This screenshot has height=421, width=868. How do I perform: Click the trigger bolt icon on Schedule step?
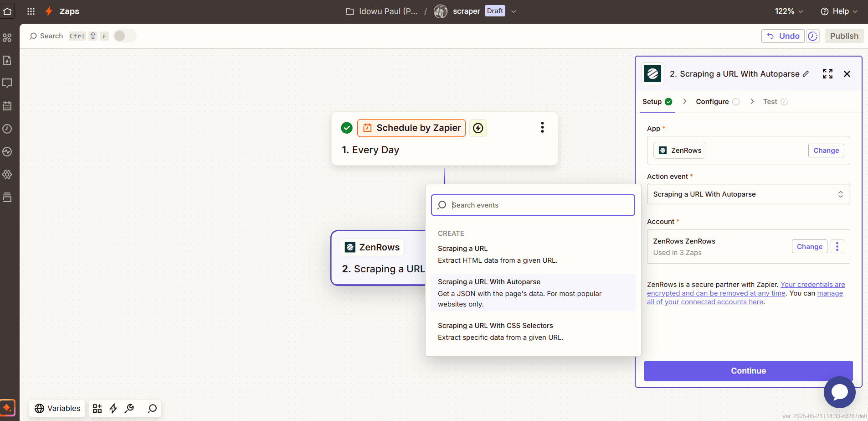478,128
